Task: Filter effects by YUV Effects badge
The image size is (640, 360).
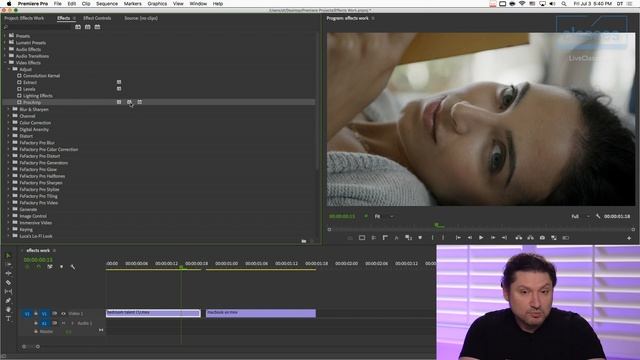Action: 98,27
